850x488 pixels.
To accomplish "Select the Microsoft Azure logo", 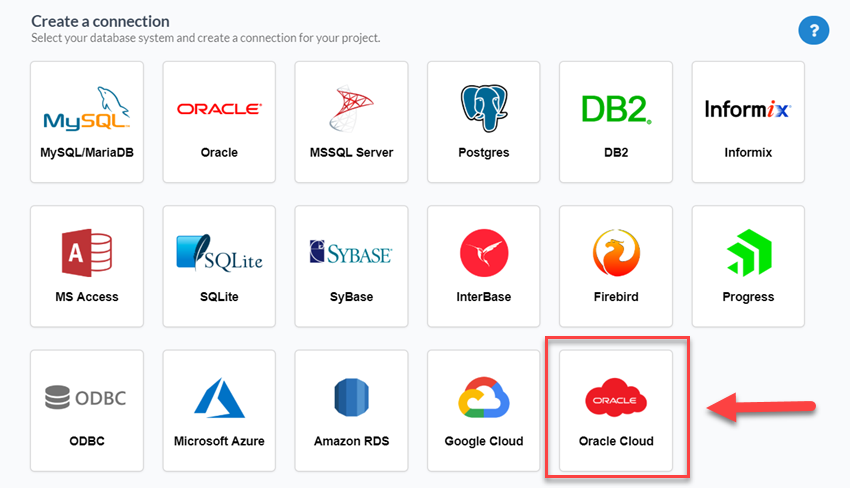I will (x=219, y=397).
